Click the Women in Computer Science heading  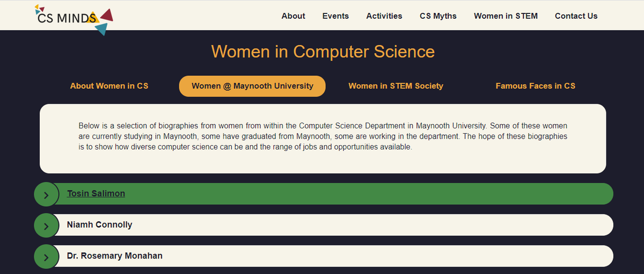coord(323,52)
